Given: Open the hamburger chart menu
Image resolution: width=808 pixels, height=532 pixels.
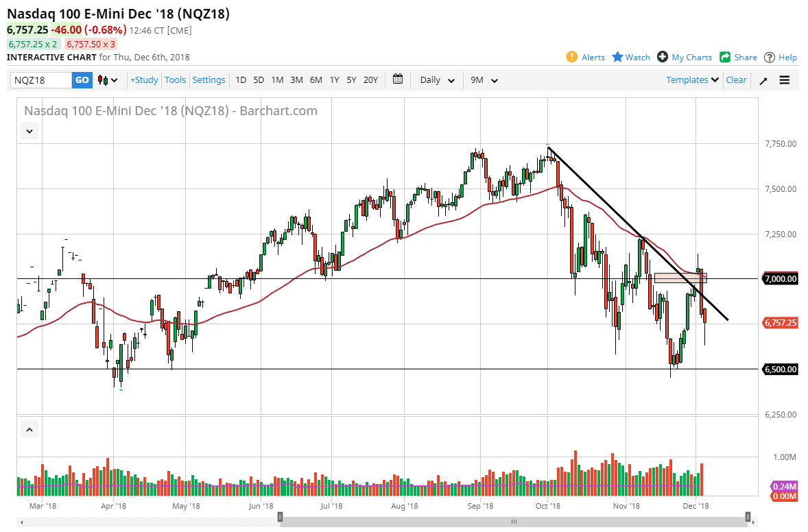Looking at the screenshot, I should 784,80.
